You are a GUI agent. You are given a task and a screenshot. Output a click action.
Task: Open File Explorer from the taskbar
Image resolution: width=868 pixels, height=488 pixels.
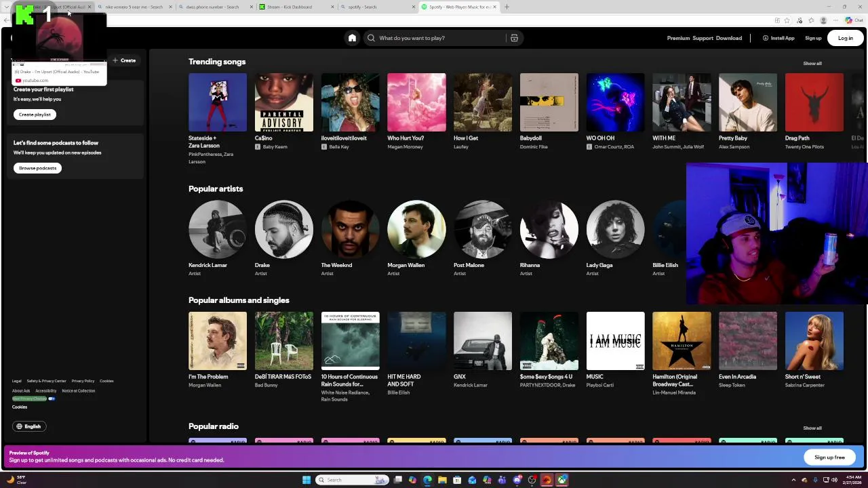point(442,480)
